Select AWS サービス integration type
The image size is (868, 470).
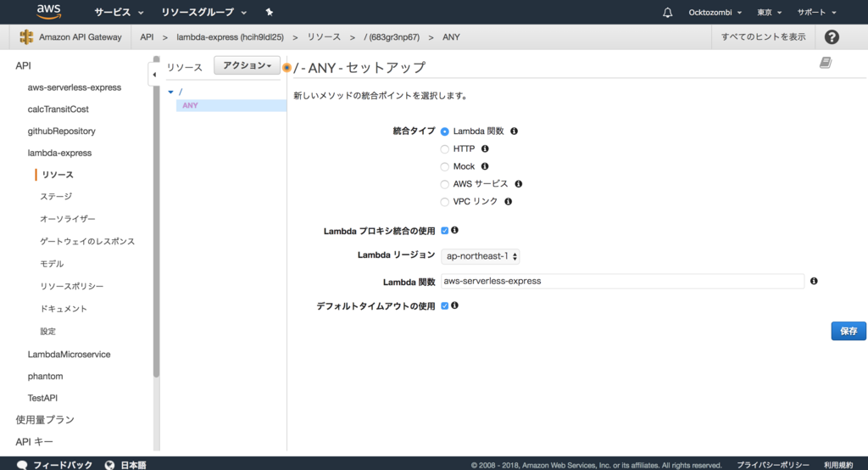point(444,185)
